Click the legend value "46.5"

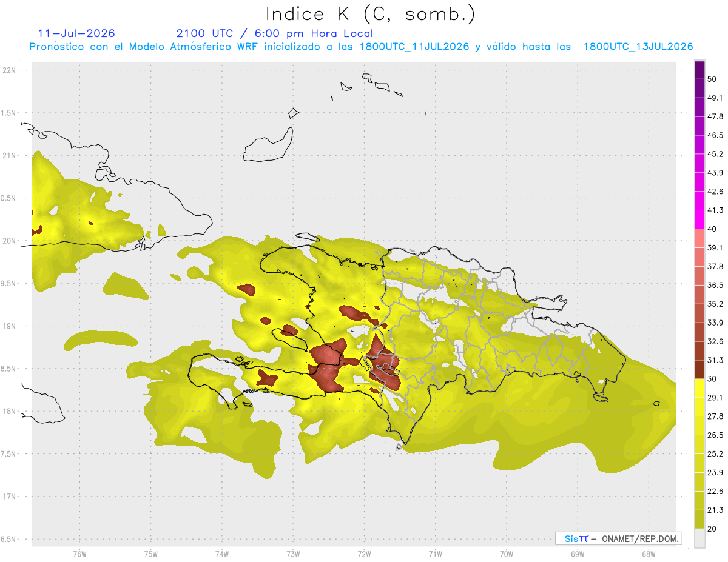coord(715,135)
